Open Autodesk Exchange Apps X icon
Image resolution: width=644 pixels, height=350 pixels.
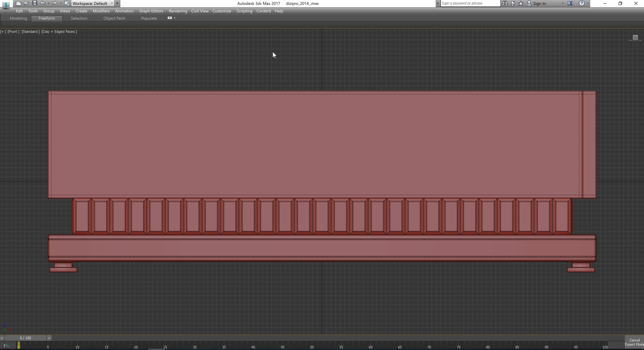[570, 3]
